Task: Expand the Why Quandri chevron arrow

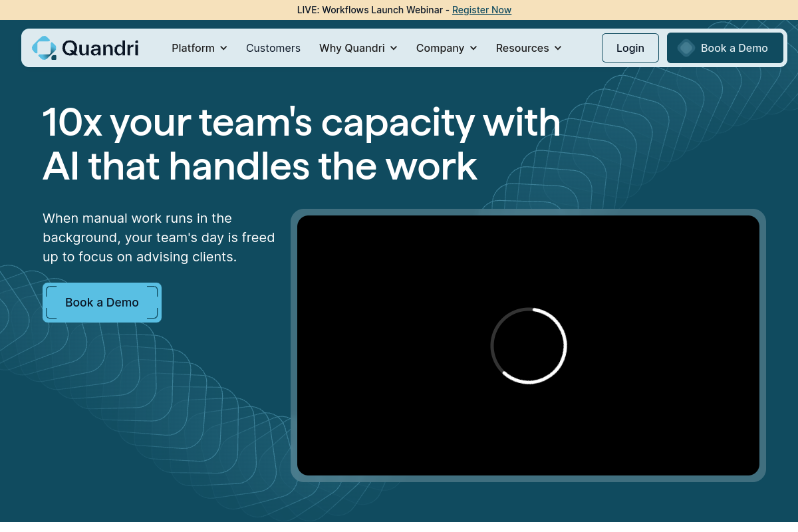Action: (x=394, y=48)
